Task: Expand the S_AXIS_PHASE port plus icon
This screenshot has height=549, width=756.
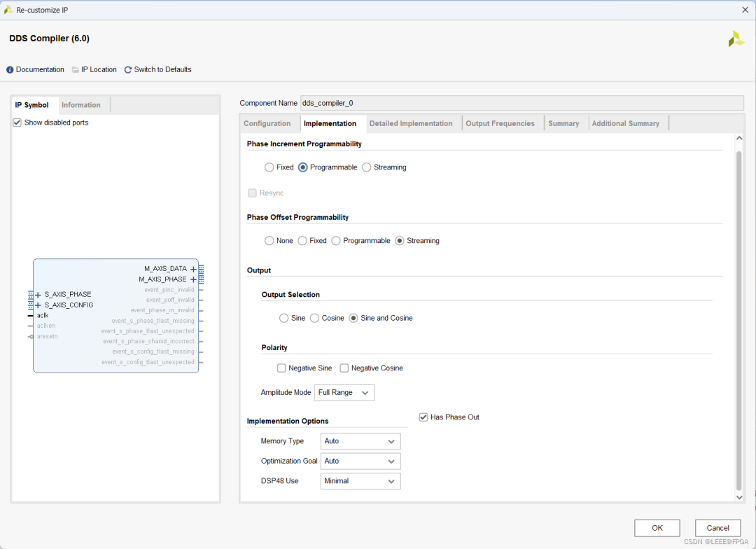Action: point(38,295)
